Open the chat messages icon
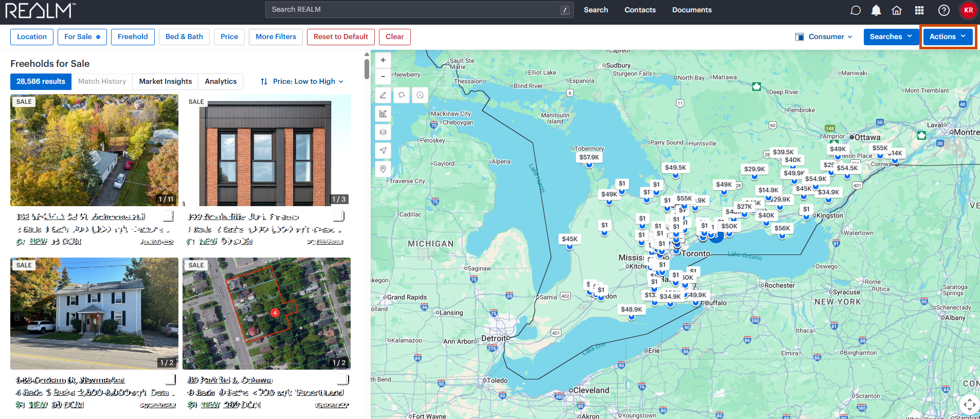 click(x=856, y=10)
